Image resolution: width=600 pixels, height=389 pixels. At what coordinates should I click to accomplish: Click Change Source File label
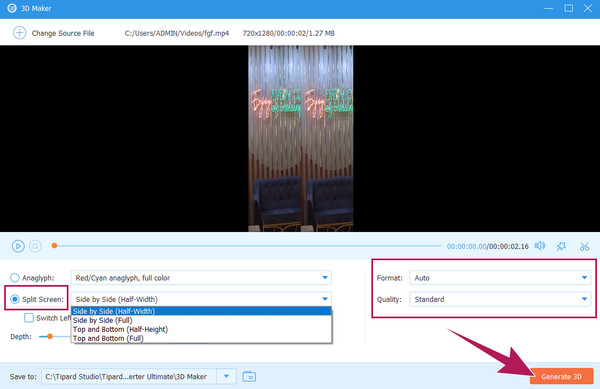63,33
